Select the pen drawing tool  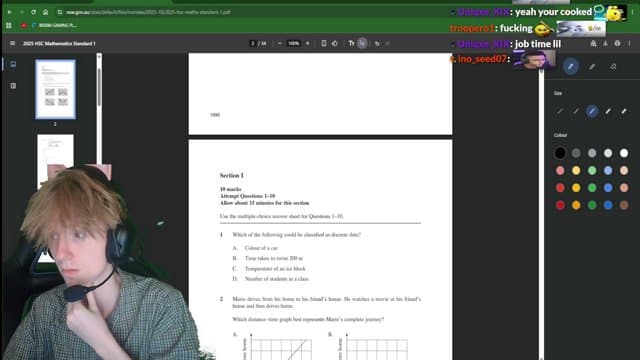coord(571,67)
